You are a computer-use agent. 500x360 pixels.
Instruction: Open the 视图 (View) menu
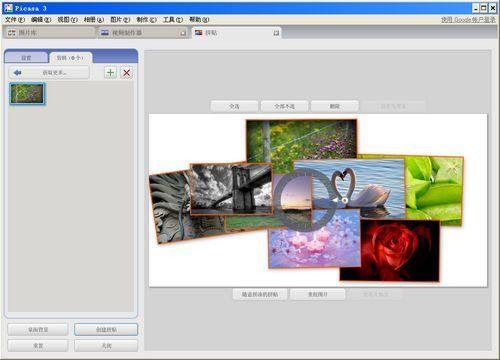(x=67, y=20)
